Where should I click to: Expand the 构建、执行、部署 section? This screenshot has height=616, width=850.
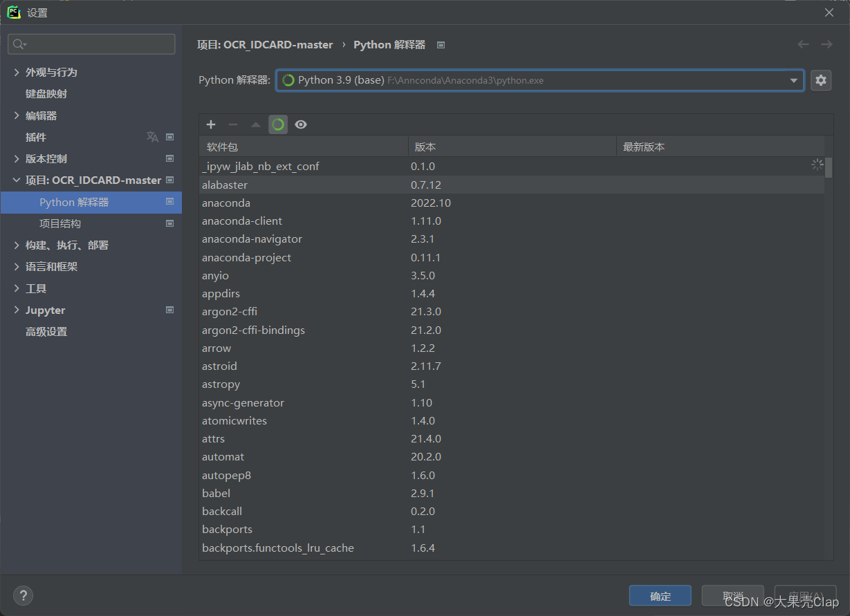coord(17,245)
